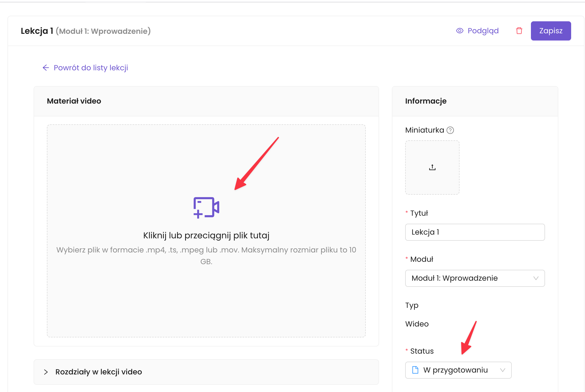Open the Podgląd preview link
The width and height of the screenshot is (585, 392).
483,31
